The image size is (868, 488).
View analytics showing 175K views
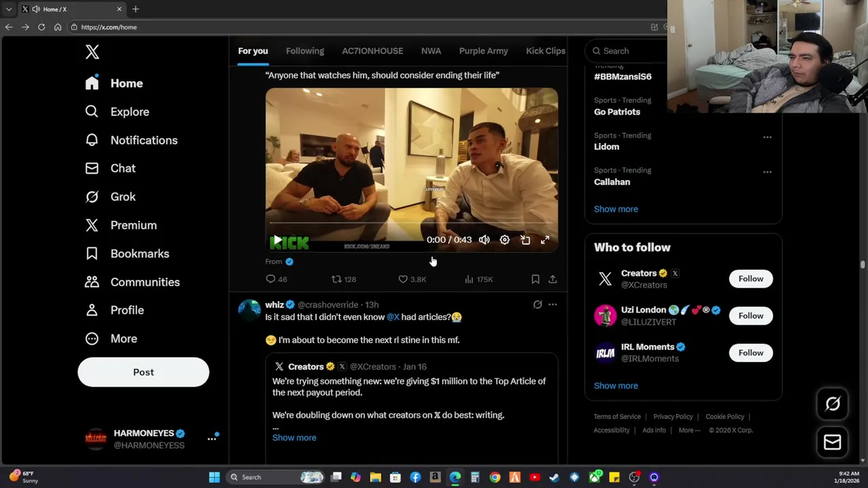479,279
